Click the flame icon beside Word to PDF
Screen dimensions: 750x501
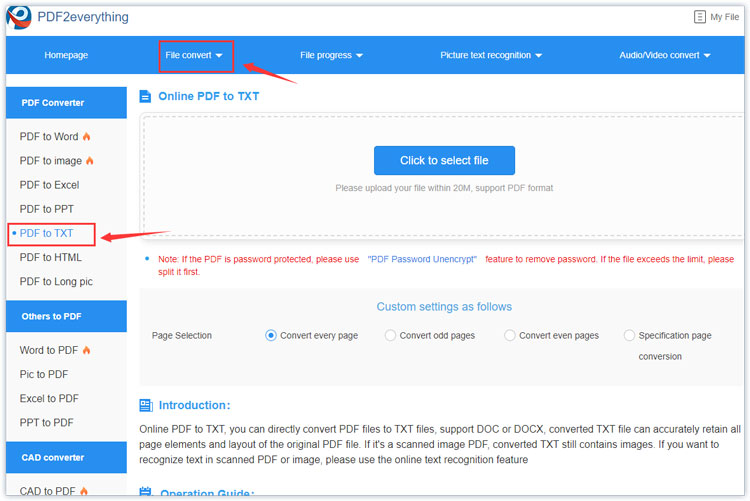point(86,350)
